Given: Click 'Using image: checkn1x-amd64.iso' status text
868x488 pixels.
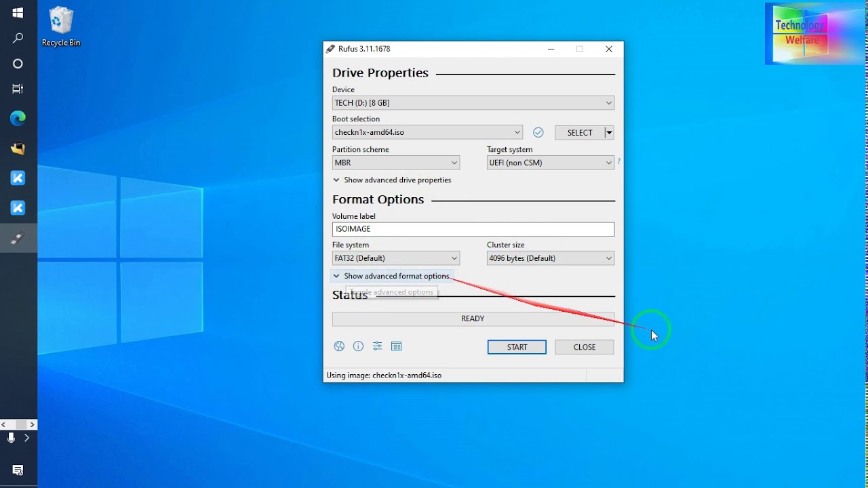Looking at the screenshot, I should pyautogui.click(x=384, y=375).
